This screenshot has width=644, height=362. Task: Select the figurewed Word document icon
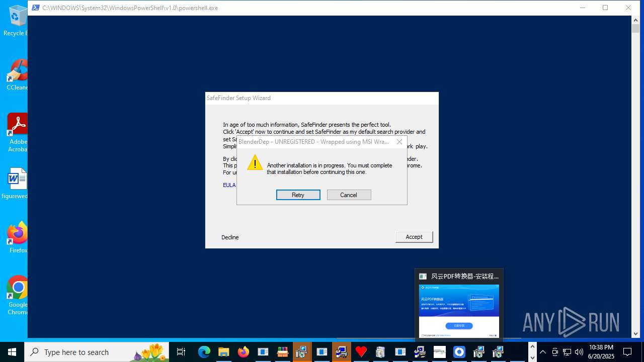tap(16, 184)
